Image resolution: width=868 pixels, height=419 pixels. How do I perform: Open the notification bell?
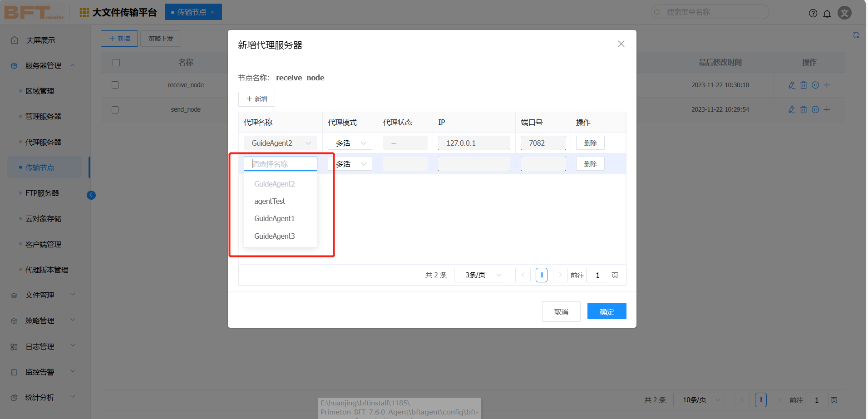[x=827, y=13]
